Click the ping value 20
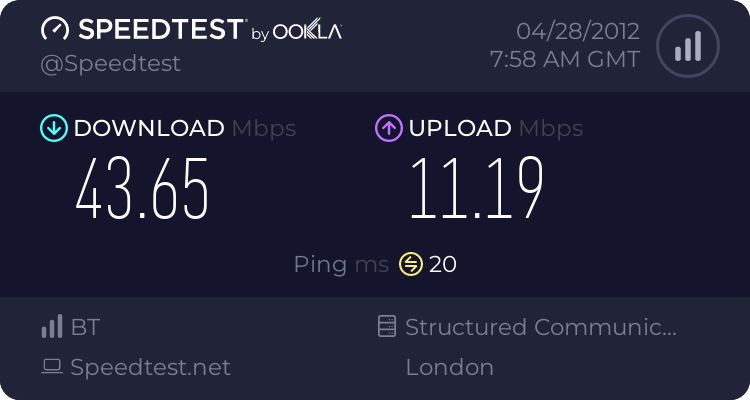The height and width of the screenshot is (400, 750). coord(443,264)
